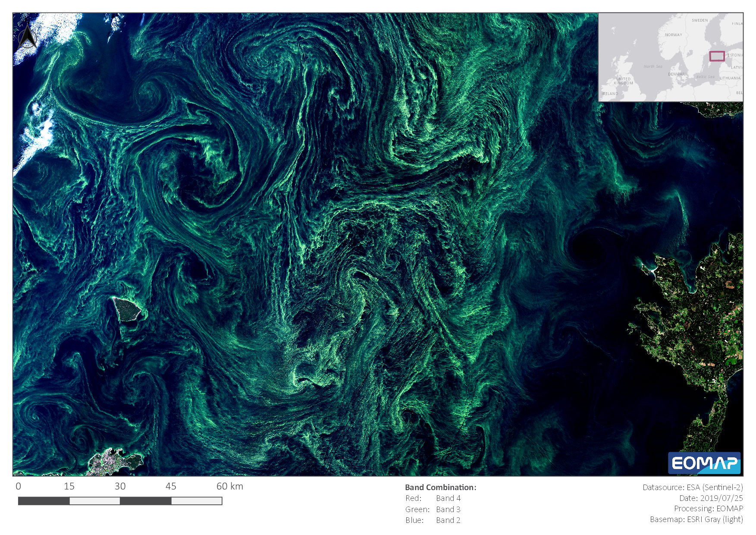
Task: Click the Datasource ESA (Sentinel-2) text
Action: click(692, 487)
